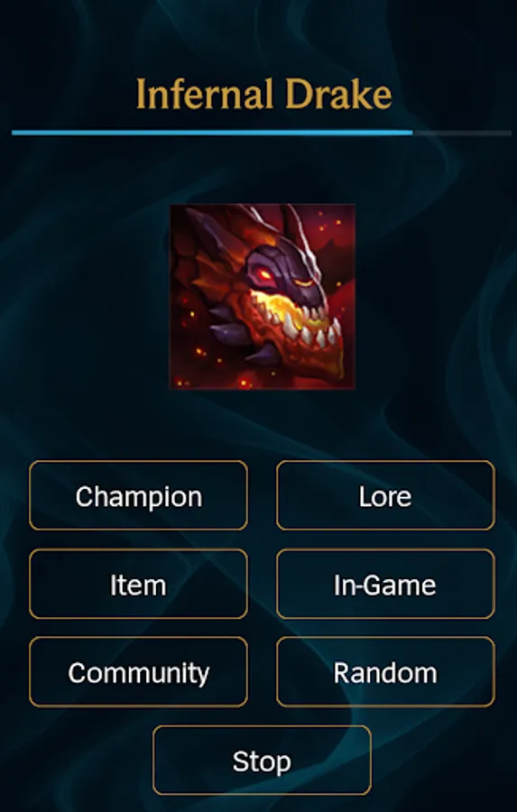The width and height of the screenshot is (517, 812).
Task: Stop the quiz with Stop button
Action: 263,761
